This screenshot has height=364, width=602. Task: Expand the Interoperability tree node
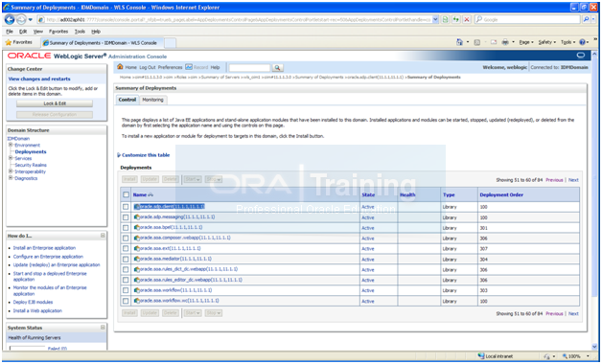pyautogui.click(x=11, y=171)
